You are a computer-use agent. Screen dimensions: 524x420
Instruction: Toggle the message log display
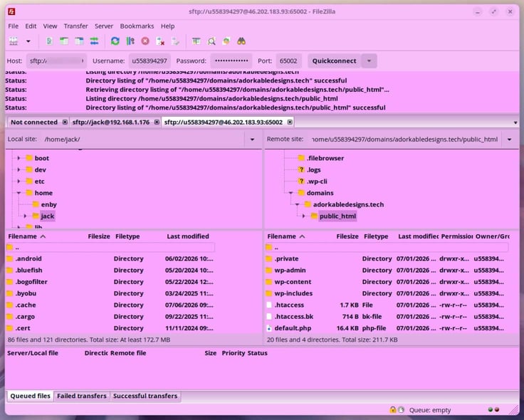point(49,41)
